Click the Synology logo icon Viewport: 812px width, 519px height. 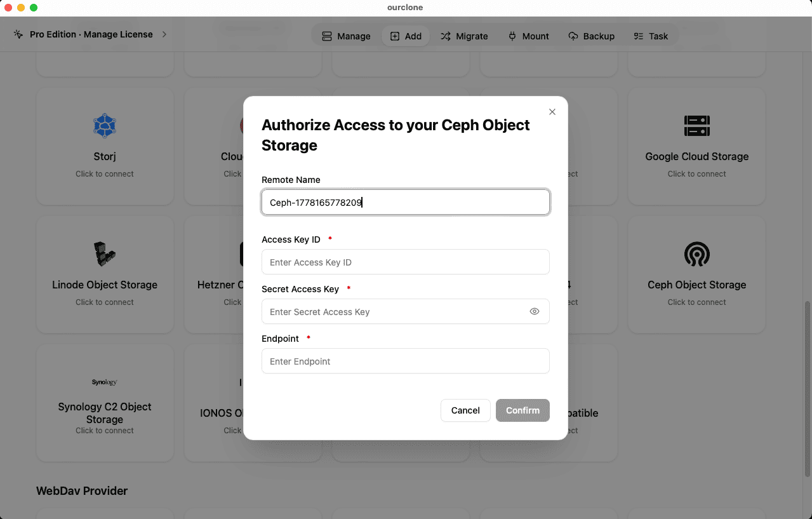(105, 382)
